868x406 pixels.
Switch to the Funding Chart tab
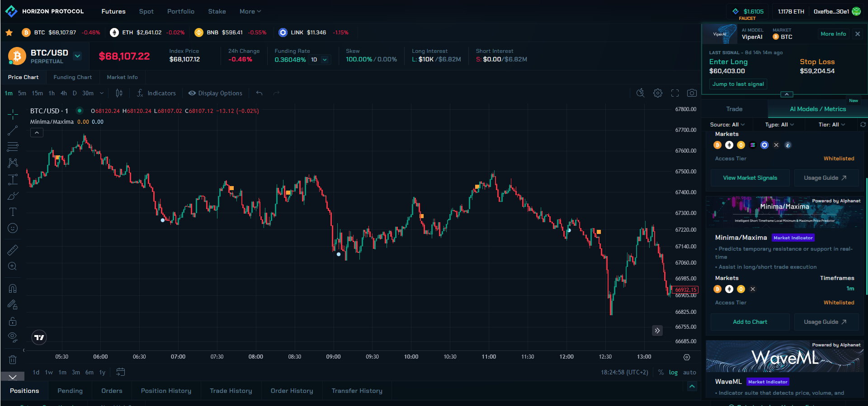72,77
